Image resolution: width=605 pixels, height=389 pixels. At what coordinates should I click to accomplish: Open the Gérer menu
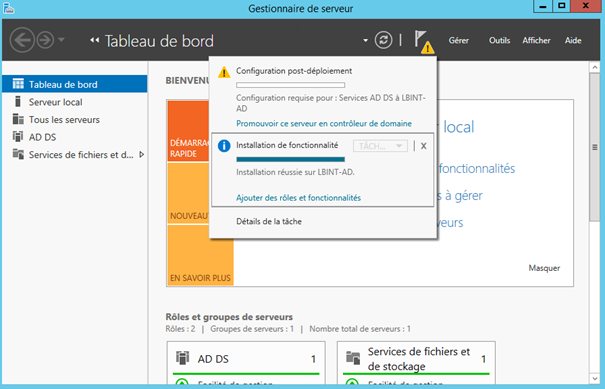click(x=458, y=40)
